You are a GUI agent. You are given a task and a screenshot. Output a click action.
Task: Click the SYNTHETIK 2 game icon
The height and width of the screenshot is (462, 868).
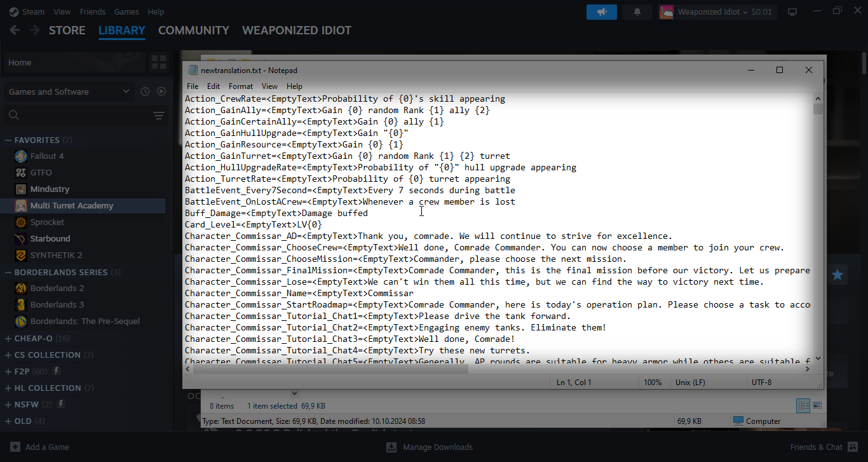pyautogui.click(x=21, y=255)
